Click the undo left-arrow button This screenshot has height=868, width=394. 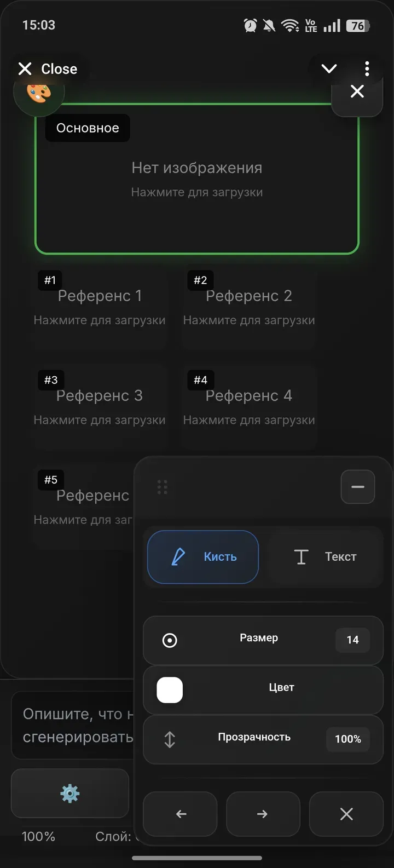click(x=180, y=814)
